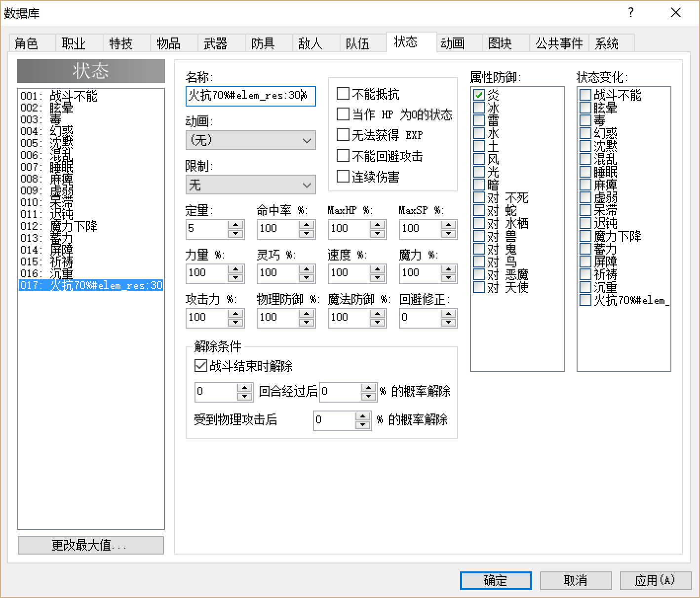700x598 pixels.
Task: Increase 回合经过后 turn count spinner
Action: click(244, 387)
